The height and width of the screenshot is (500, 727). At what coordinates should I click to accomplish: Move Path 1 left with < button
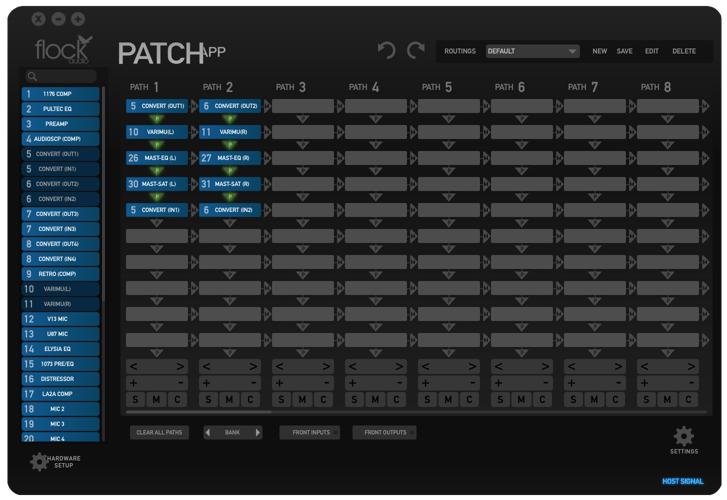coord(134,366)
